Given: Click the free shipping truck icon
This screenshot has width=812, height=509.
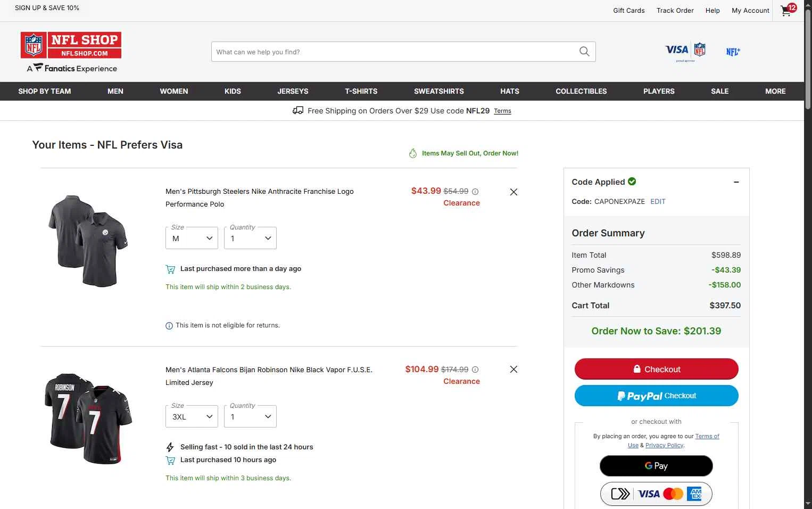Looking at the screenshot, I should [x=298, y=110].
